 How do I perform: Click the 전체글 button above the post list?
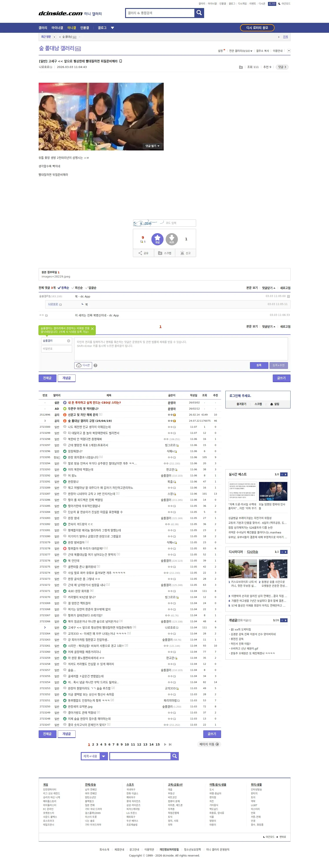click(47, 378)
